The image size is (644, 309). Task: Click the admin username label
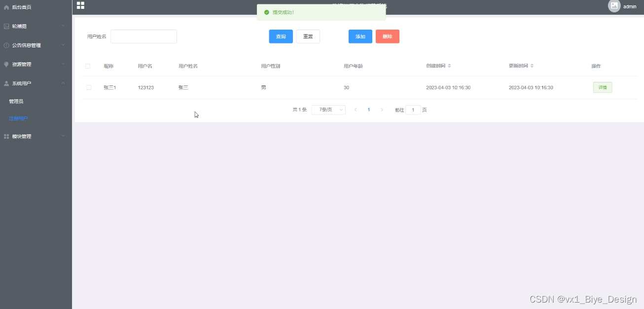(x=630, y=6)
